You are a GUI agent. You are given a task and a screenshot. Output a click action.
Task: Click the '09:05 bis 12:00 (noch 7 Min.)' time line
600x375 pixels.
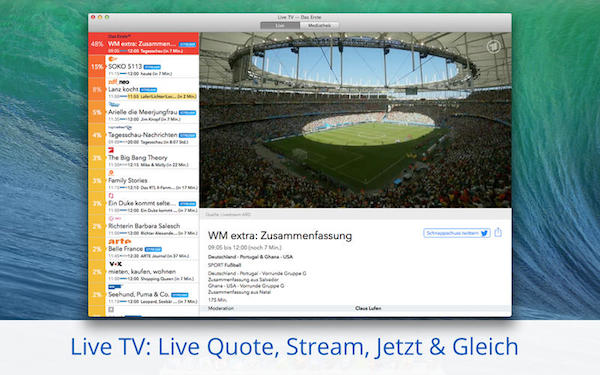(x=245, y=248)
